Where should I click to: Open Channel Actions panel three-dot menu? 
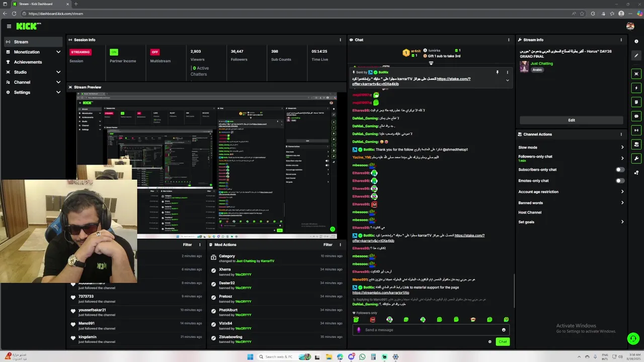tap(621, 134)
